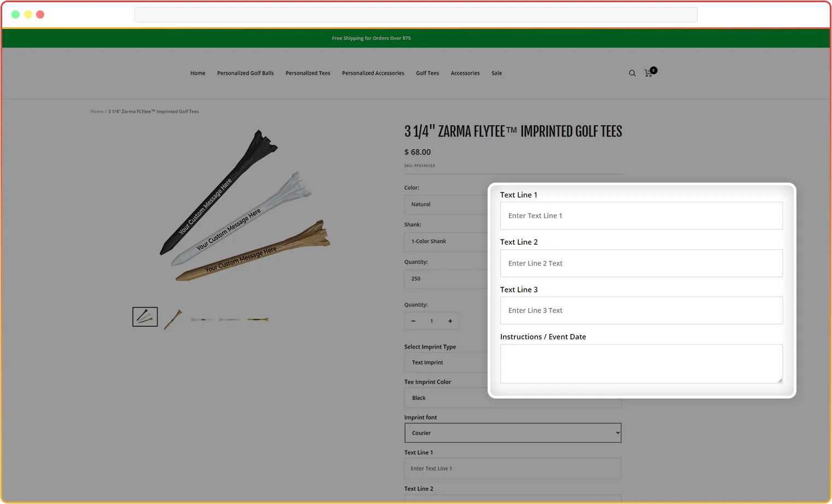
Task: Open Personalized Golf Balls menu item
Action: pos(245,73)
